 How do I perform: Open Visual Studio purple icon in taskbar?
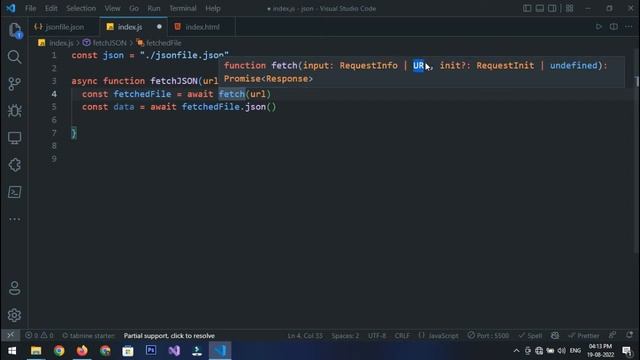[174, 351]
